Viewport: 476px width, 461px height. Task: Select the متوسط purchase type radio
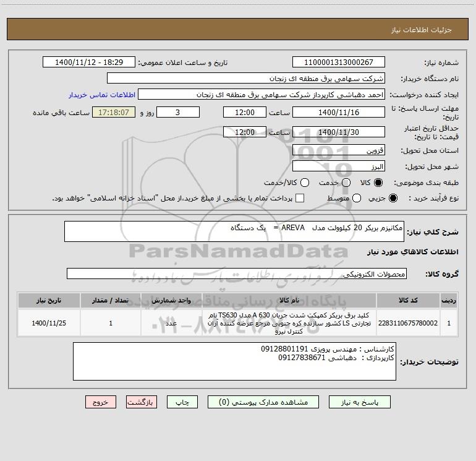(x=357, y=198)
